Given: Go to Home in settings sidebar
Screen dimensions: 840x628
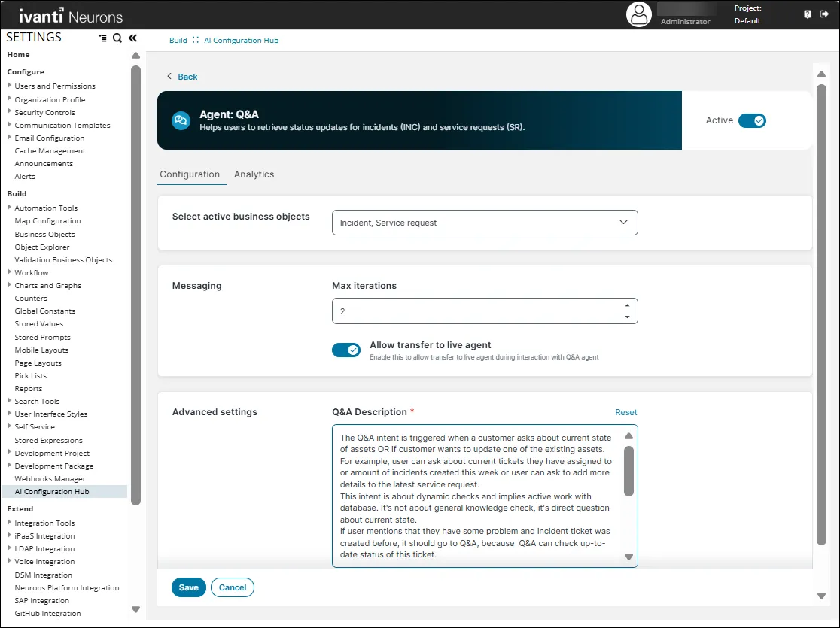Looking at the screenshot, I should click(x=18, y=55).
